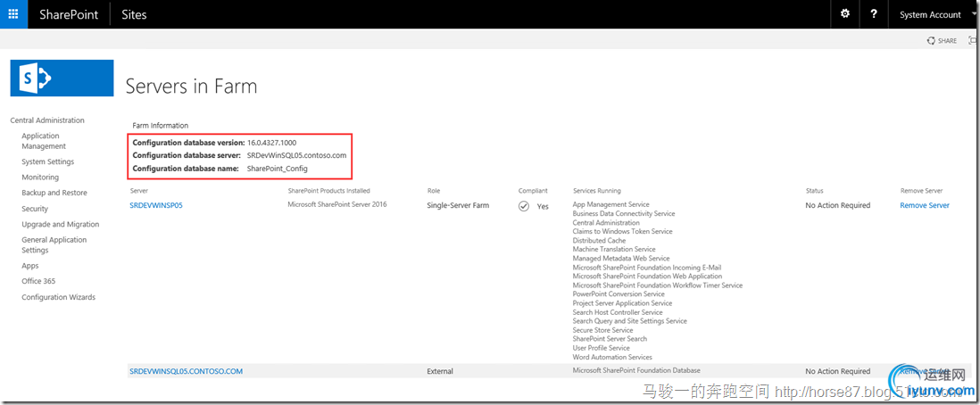Click SharePoint Foundation Web Application service

click(x=647, y=276)
